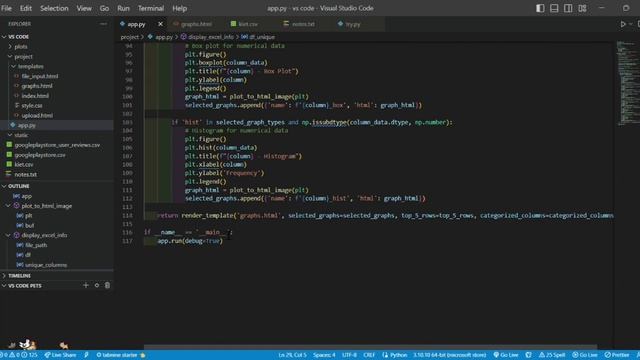Change UTF-8 file encoding
The image size is (640, 360).
click(349, 355)
